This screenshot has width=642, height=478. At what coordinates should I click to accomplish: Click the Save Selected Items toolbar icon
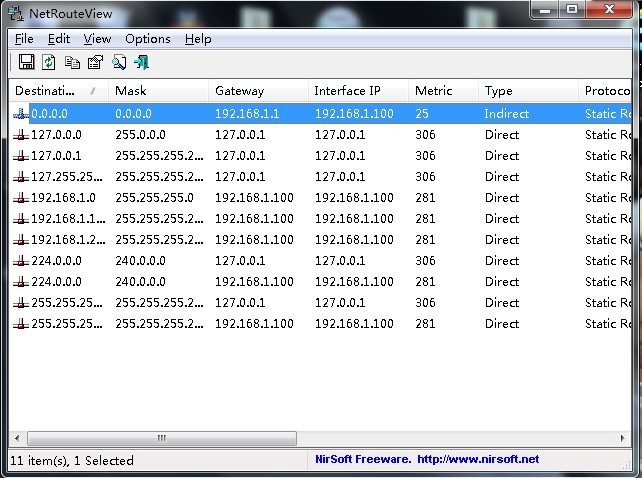27,62
